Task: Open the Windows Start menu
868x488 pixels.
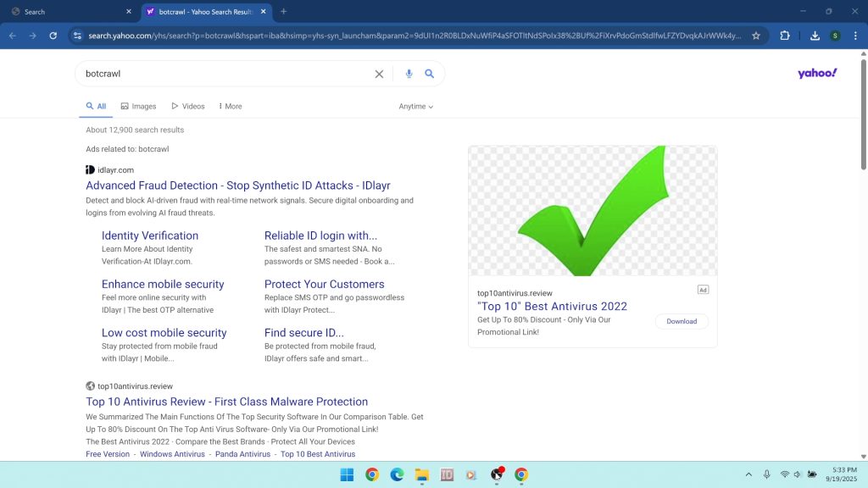Action: click(x=347, y=474)
